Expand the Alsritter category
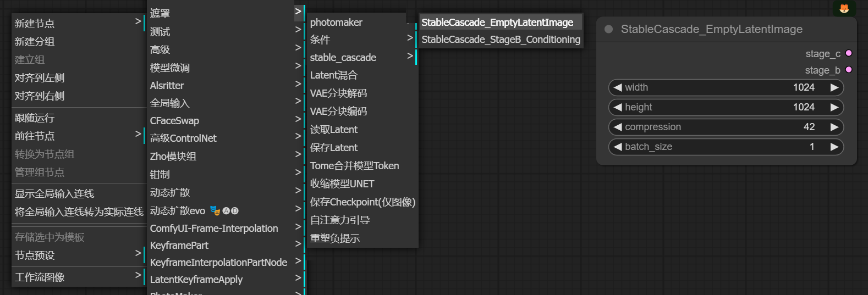868x295 pixels. click(226, 85)
